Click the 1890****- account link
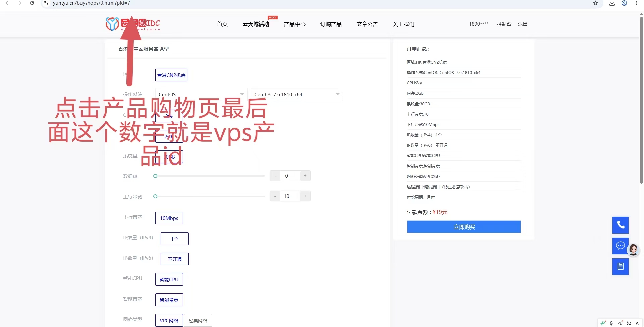Viewport: 644px width, 327px height. (x=480, y=24)
